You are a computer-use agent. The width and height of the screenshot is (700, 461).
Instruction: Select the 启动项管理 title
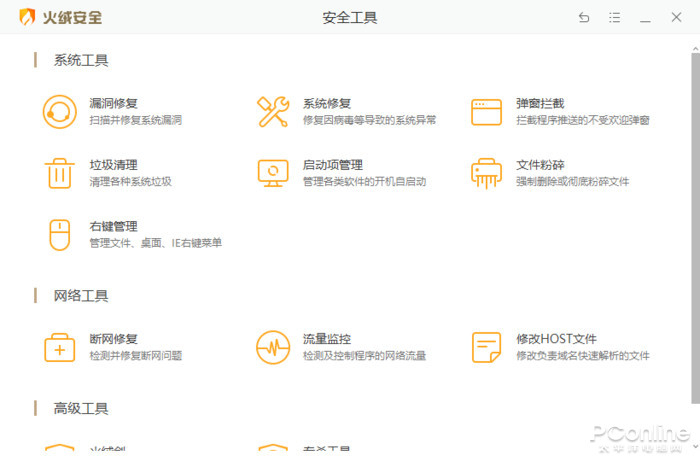click(x=333, y=165)
